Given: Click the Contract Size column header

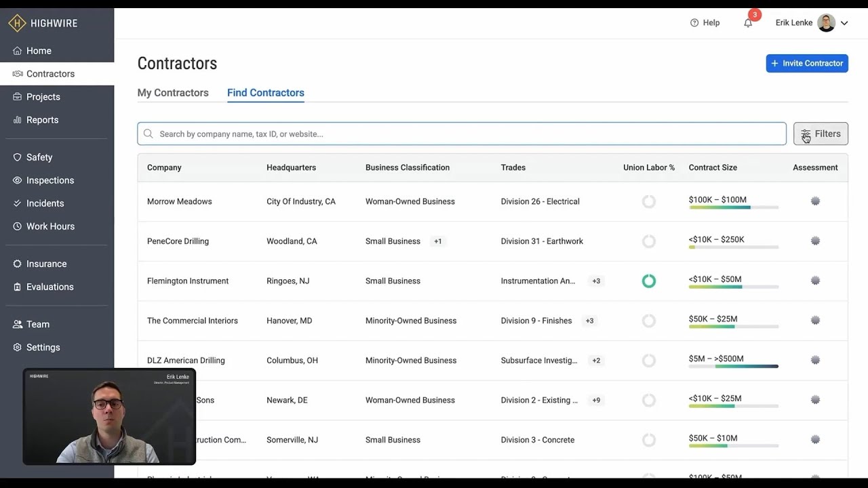Looking at the screenshot, I should [x=713, y=167].
